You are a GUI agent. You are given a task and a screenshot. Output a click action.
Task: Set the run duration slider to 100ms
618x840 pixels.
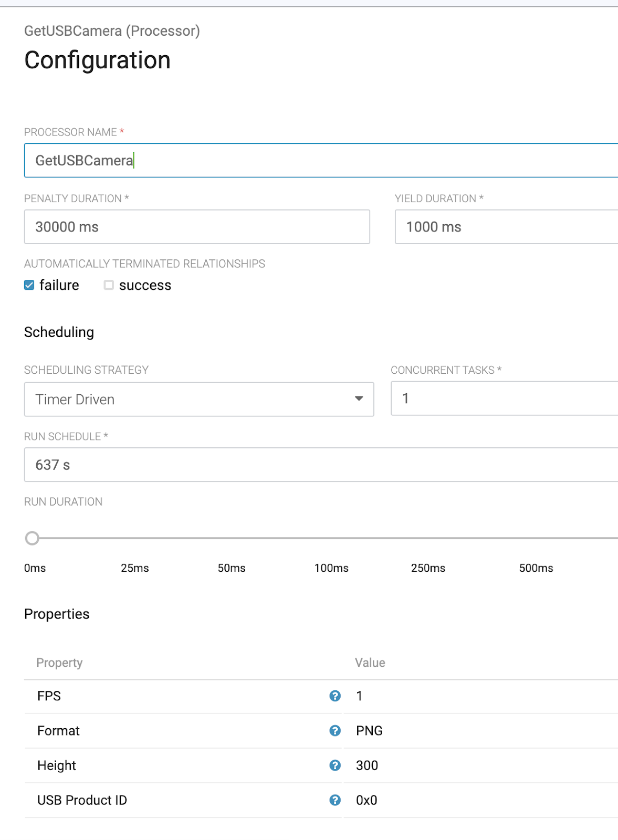point(331,538)
